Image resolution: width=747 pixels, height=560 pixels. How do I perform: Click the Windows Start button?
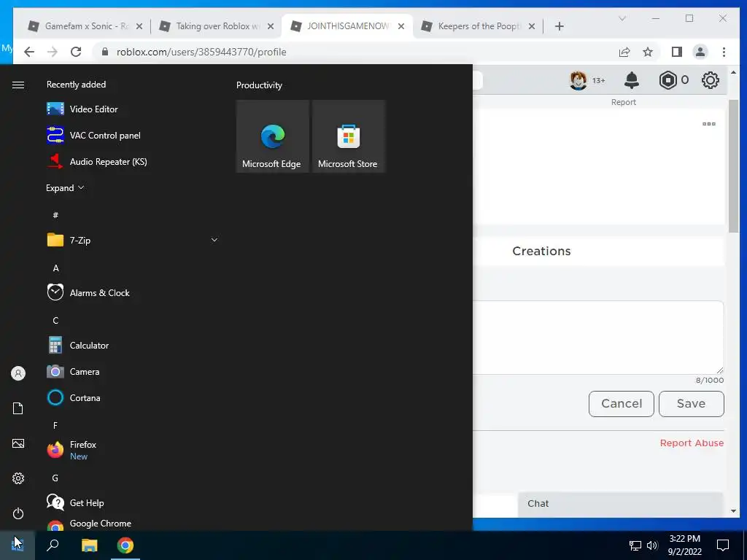pos(18,545)
